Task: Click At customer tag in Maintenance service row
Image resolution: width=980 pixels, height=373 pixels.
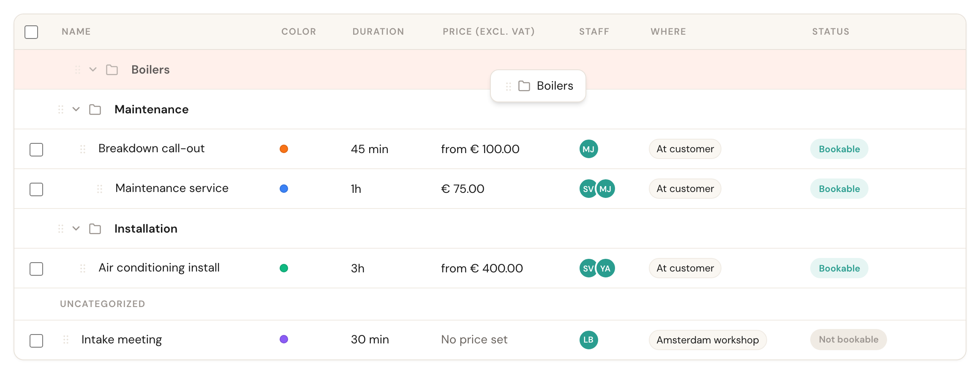Action: coord(685,189)
